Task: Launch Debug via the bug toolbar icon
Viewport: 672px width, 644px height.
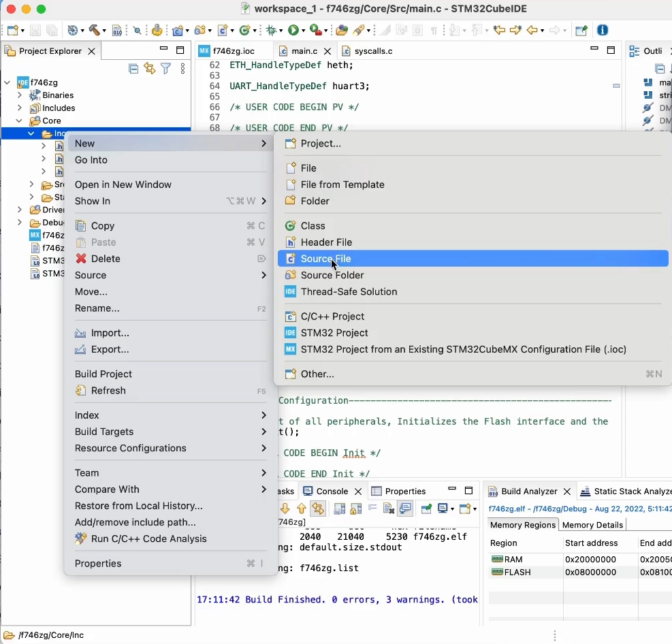Action: tap(272, 30)
